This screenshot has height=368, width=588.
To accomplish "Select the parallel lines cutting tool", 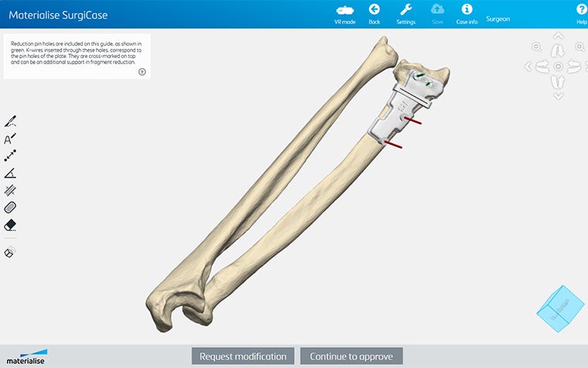I will [x=10, y=191].
